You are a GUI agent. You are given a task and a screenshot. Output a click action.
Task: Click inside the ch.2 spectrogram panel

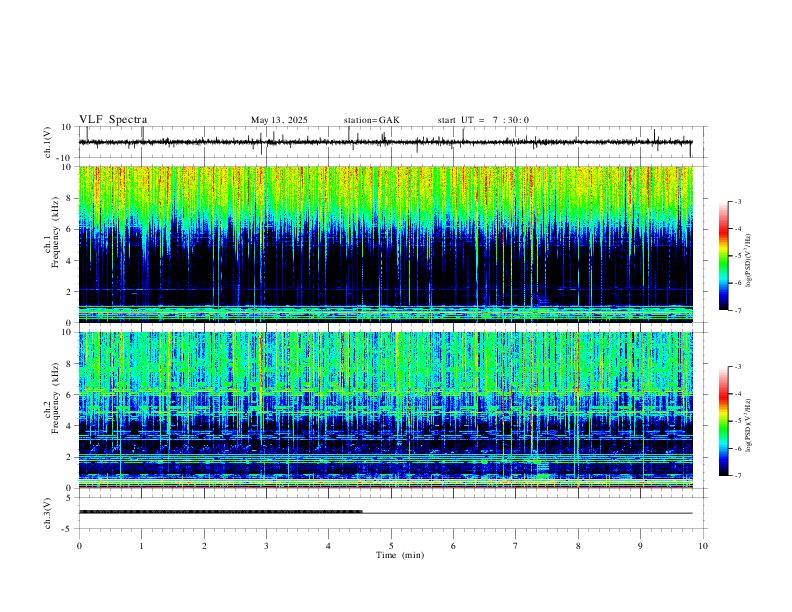click(385, 410)
